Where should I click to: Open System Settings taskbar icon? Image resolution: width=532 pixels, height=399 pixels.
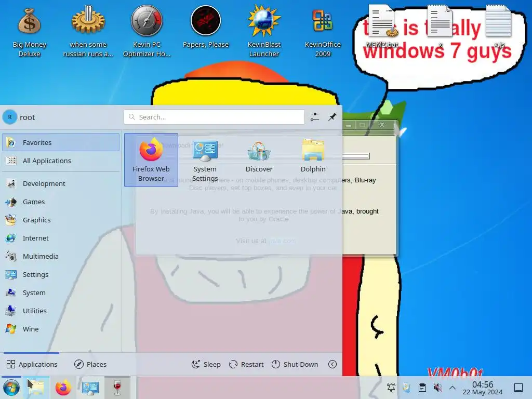[x=90, y=388]
